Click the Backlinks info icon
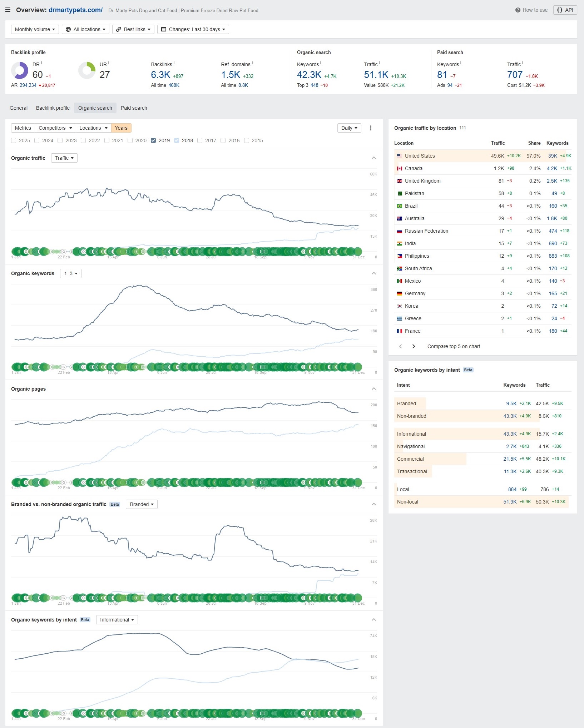 [174, 63]
